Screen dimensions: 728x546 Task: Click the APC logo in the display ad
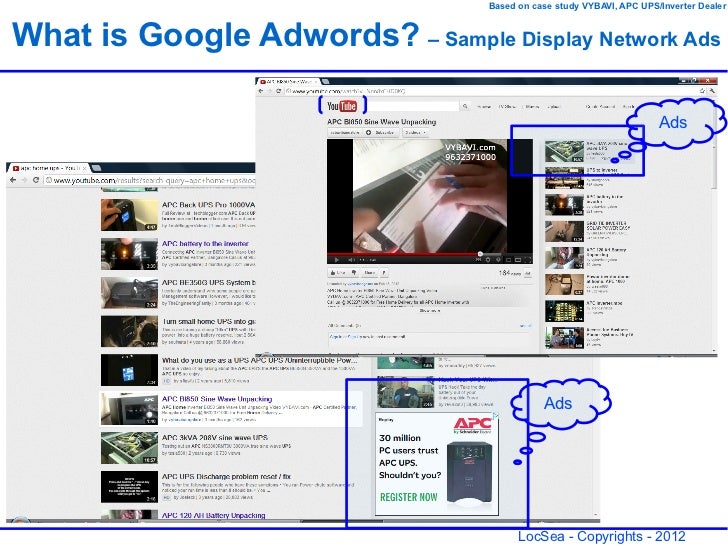click(472, 423)
